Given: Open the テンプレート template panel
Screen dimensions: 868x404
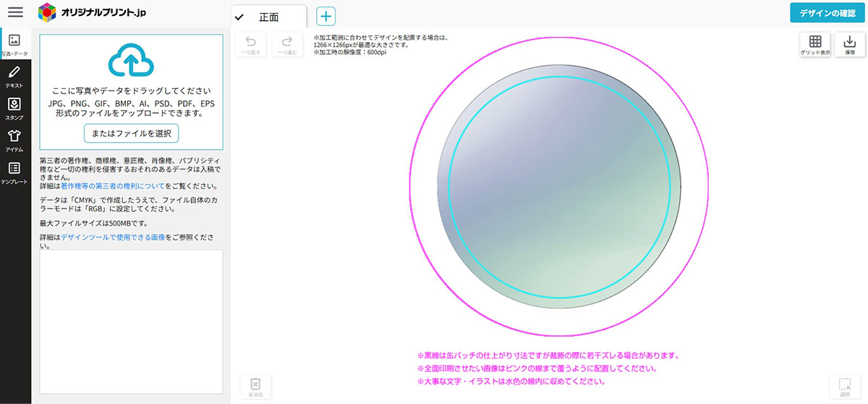Looking at the screenshot, I should (14, 173).
